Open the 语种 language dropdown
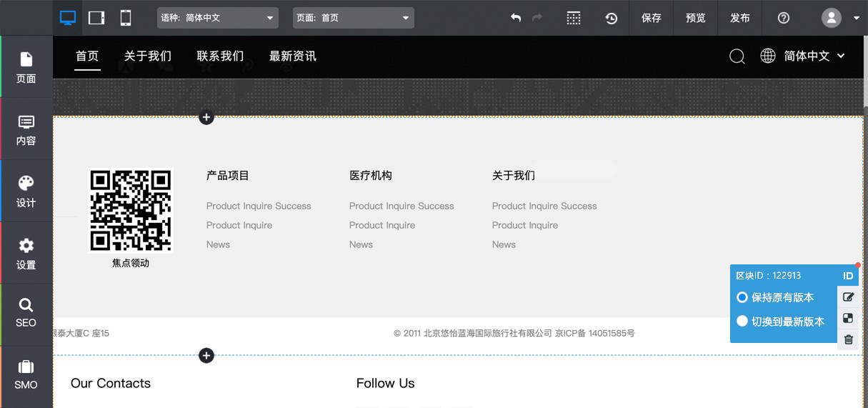The height and width of the screenshot is (408, 868). click(217, 18)
